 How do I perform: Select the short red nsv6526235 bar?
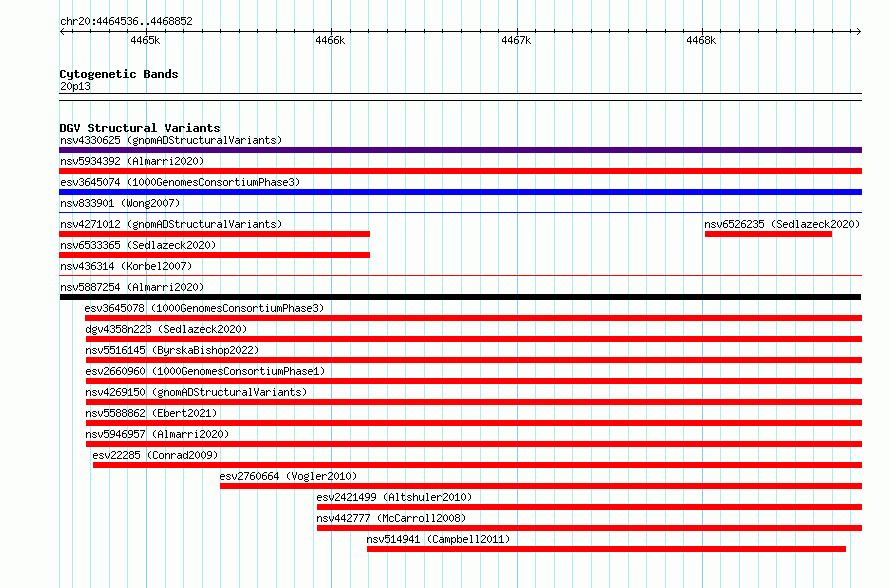769,234
